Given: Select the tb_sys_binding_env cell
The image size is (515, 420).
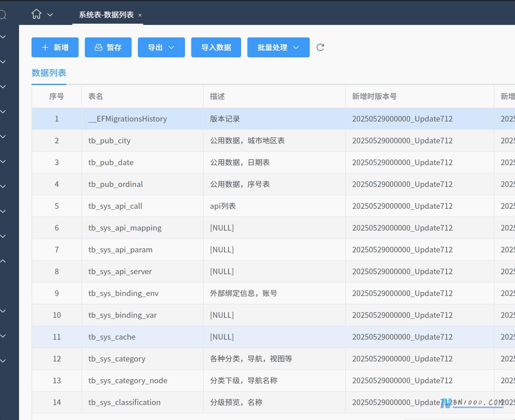Looking at the screenshot, I should 143,293.
